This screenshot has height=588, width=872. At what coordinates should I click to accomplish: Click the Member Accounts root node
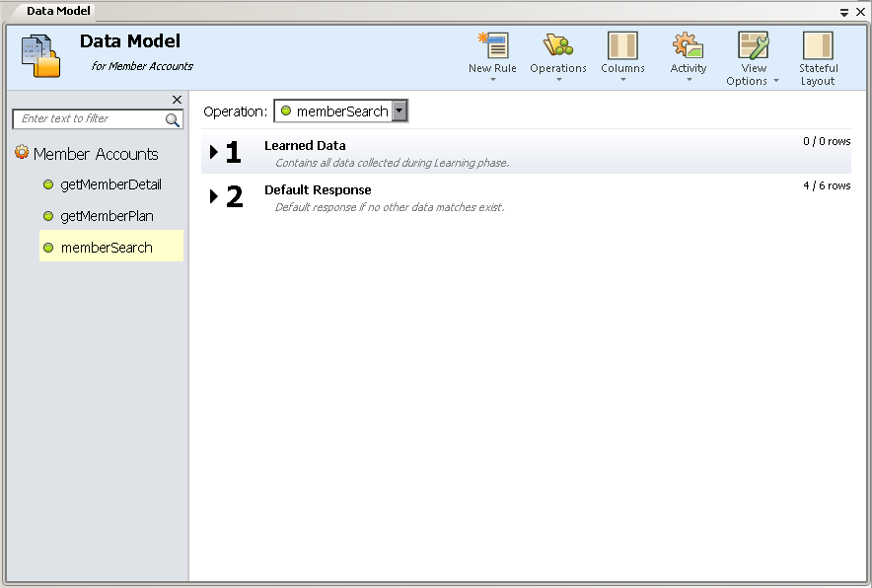pyautogui.click(x=95, y=154)
